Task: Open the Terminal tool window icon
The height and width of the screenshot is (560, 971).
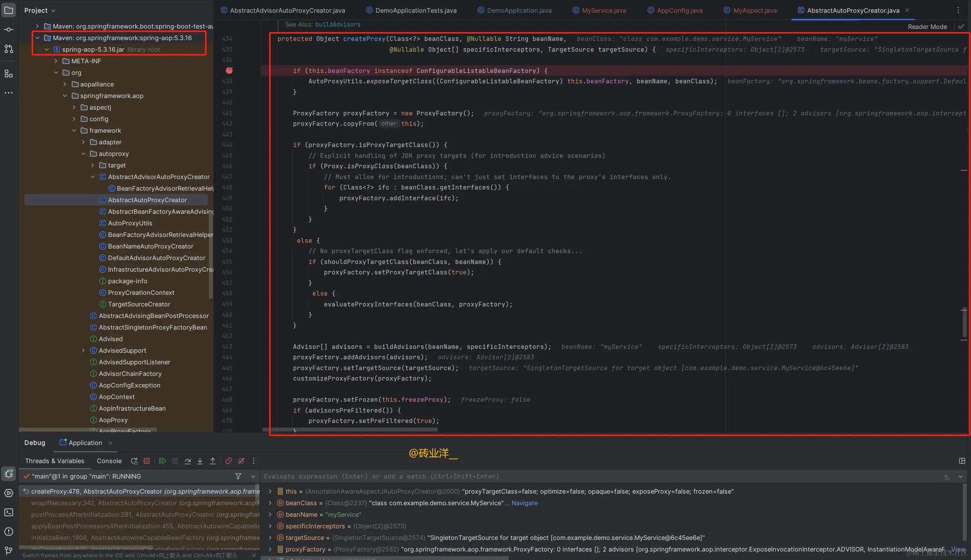Action: point(8,512)
